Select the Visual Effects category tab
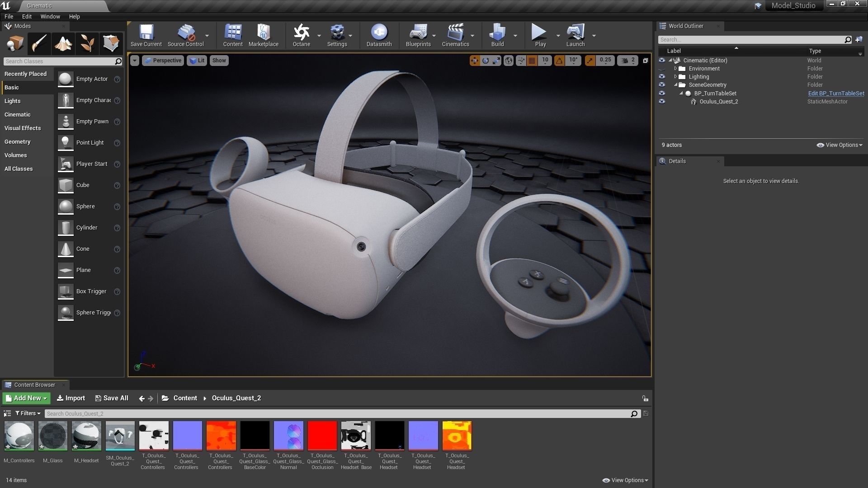The width and height of the screenshot is (868, 488). [x=23, y=128]
